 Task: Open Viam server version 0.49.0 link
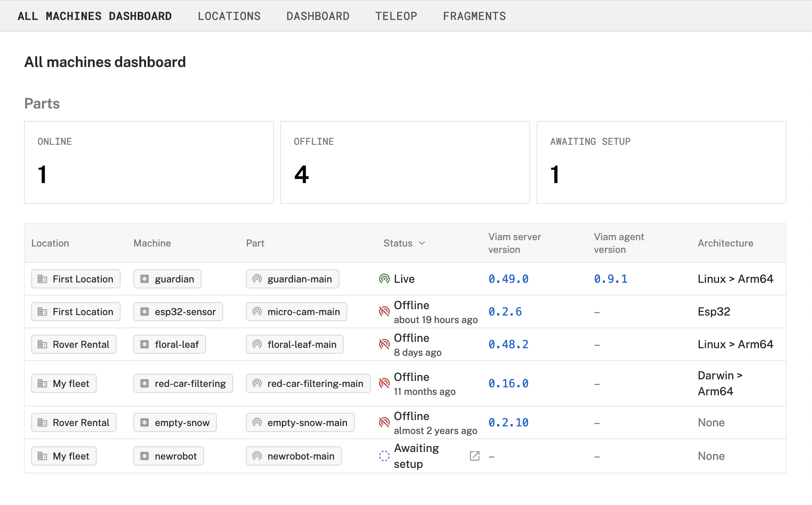pyautogui.click(x=508, y=279)
